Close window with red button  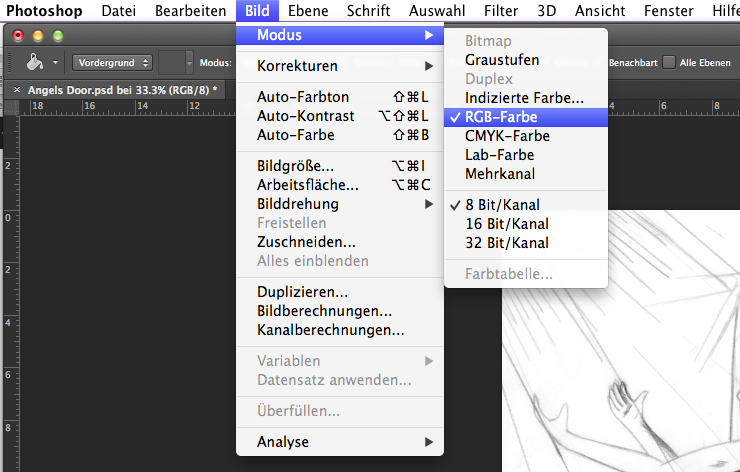[18, 35]
